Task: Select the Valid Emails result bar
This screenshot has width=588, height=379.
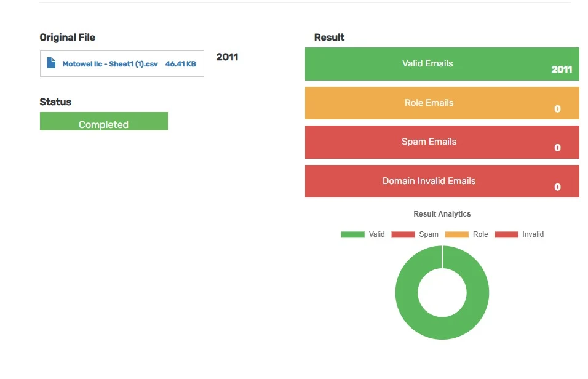Action: tap(442, 64)
